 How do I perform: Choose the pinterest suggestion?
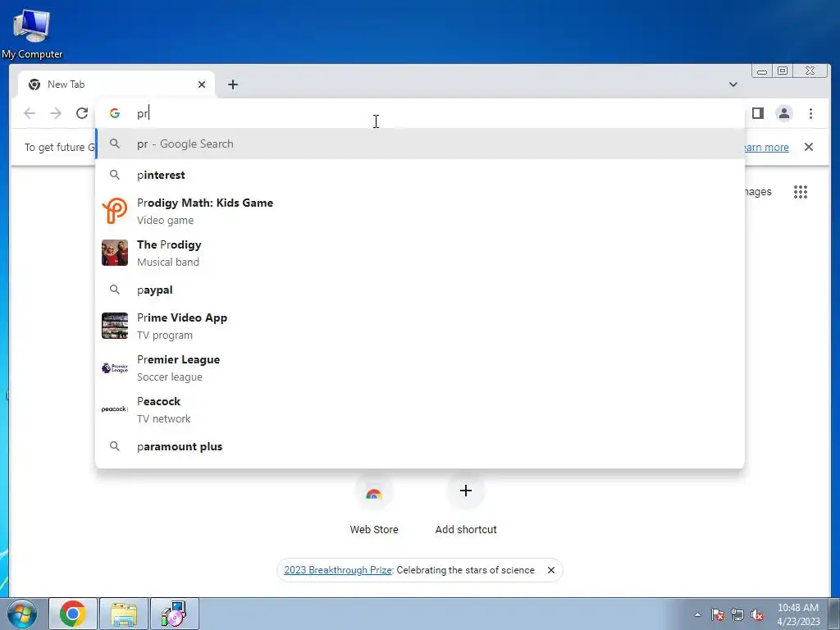coord(420,176)
